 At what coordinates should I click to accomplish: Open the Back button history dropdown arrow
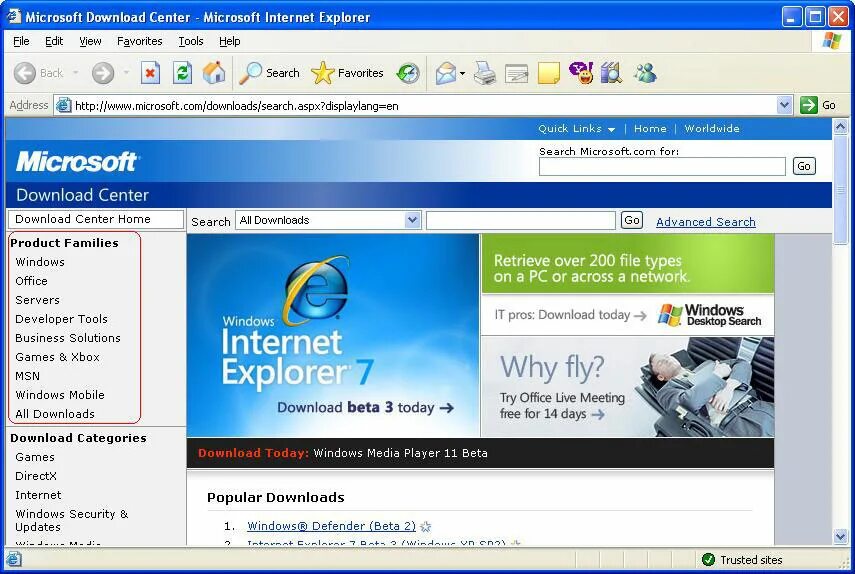[75, 72]
